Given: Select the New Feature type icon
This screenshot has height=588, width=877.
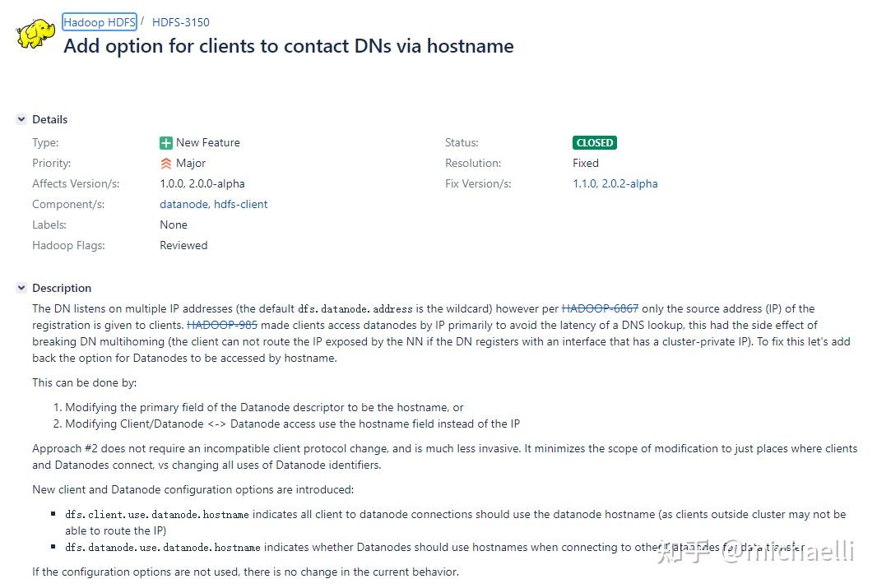Looking at the screenshot, I should [166, 142].
